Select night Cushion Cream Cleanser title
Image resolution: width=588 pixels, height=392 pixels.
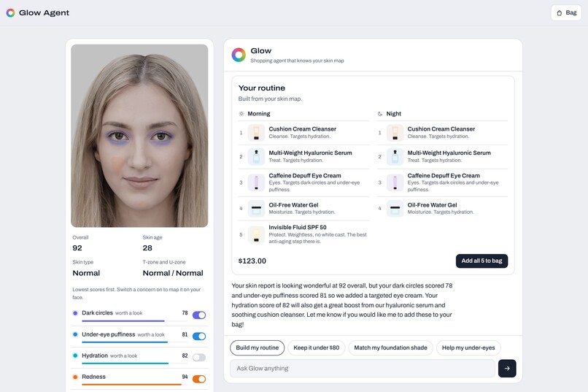441,129
